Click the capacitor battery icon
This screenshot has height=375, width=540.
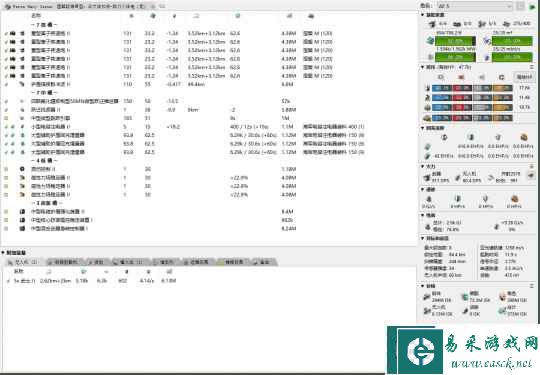click(x=428, y=226)
